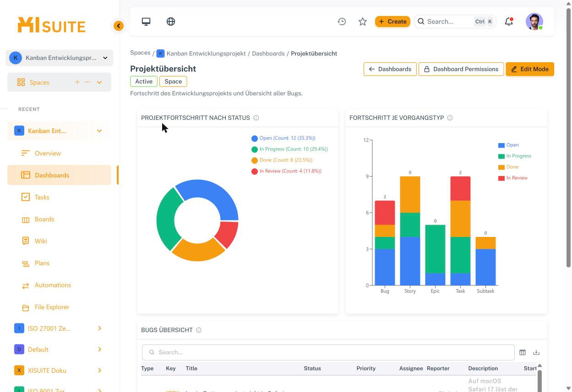Toggle In Progress in bar chart legend
Screen dimensions: 572x392
click(x=515, y=156)
